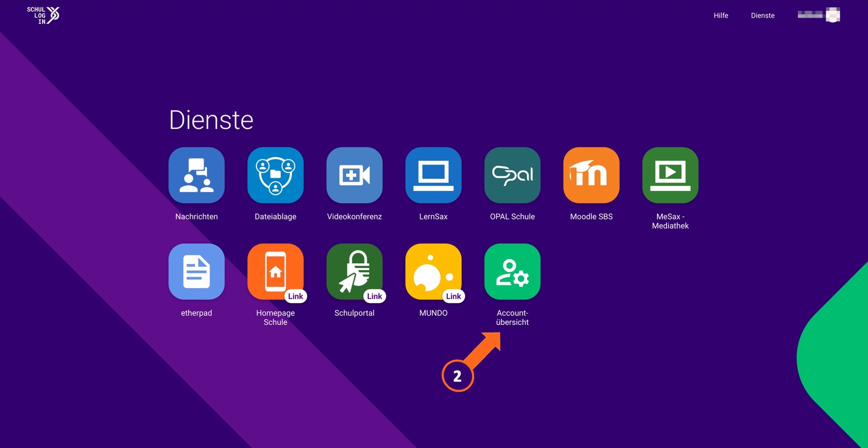Click the Schullogin logo

[43, 15]
